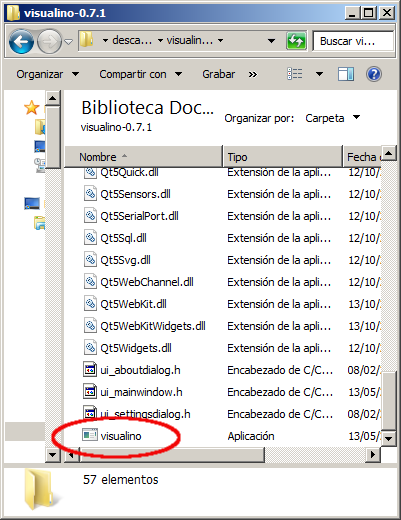401x520 pixels.
Task: Select the ui_settingsdialog.h header file icon
Action: (90, 414)
